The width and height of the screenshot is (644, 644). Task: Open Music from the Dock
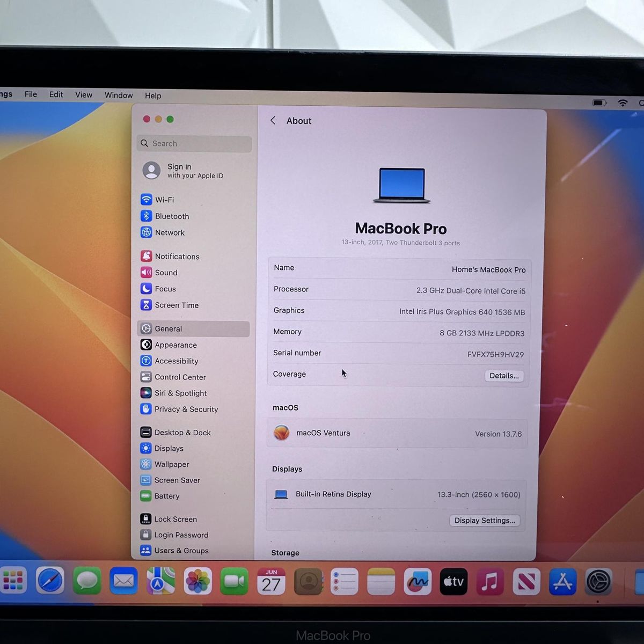(489, 581)
